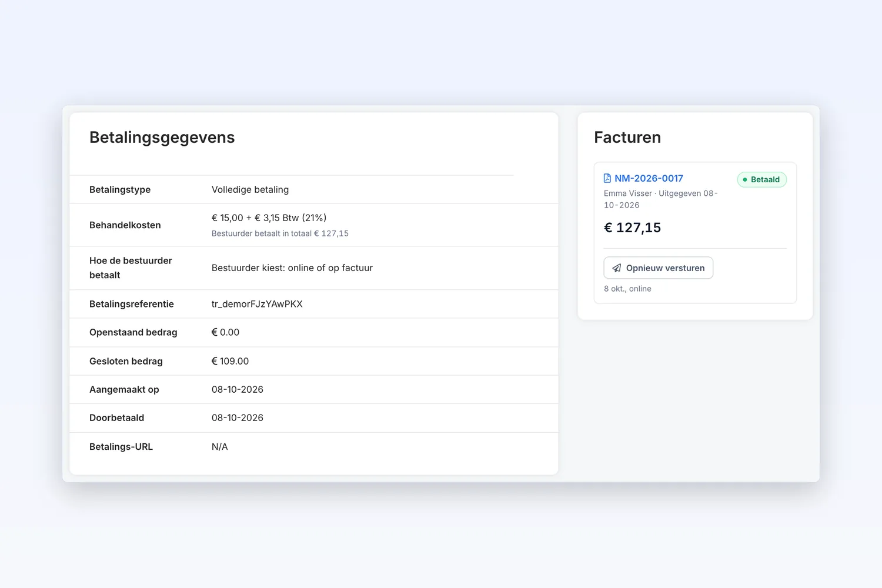Click the Betaald status badge
Image resolution: width=882 pixels, height=588 pixels.
762,180
